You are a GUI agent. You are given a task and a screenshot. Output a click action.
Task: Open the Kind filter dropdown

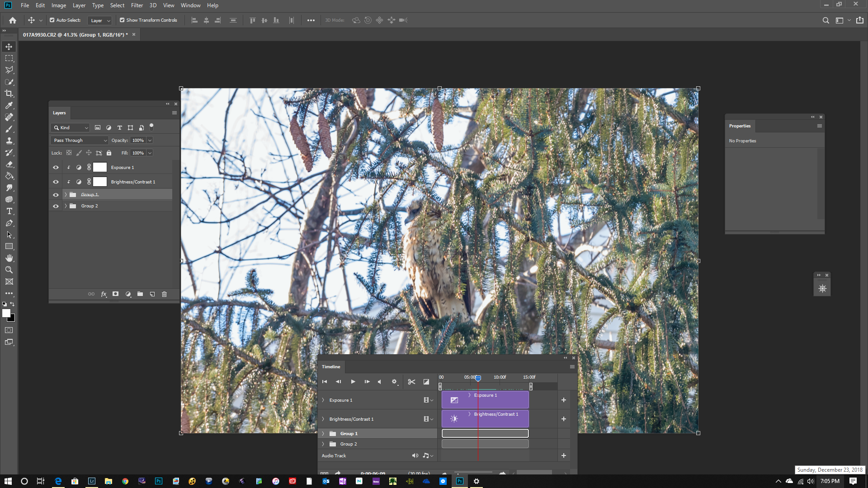coord(71,128)
